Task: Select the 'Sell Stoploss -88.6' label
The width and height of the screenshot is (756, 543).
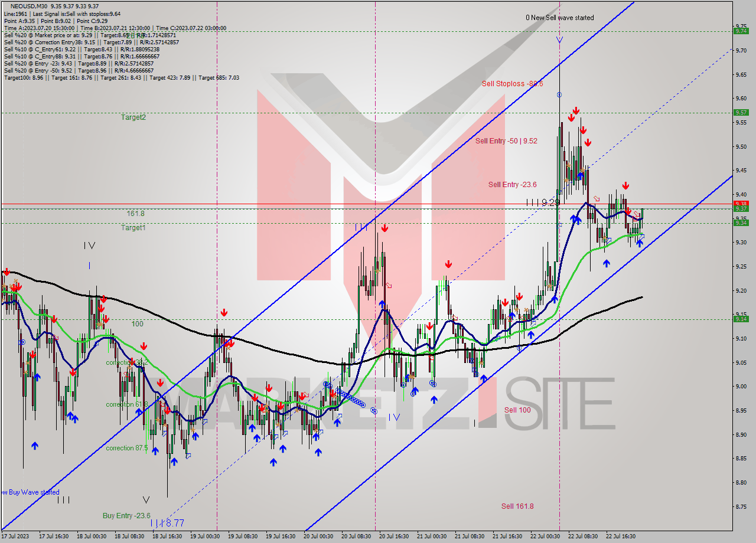Action: [x=512, y=84]
